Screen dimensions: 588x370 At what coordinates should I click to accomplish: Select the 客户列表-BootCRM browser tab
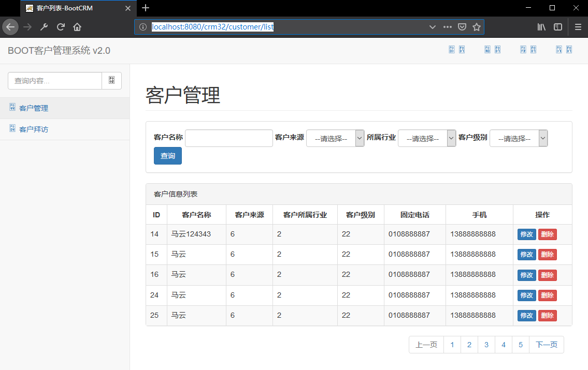click(x=78, y=8)
